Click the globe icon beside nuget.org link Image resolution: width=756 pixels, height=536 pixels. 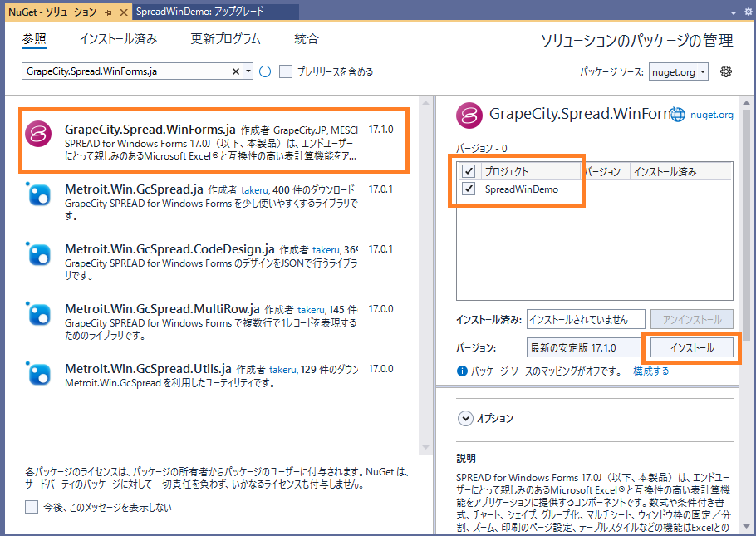click(677, 115)
